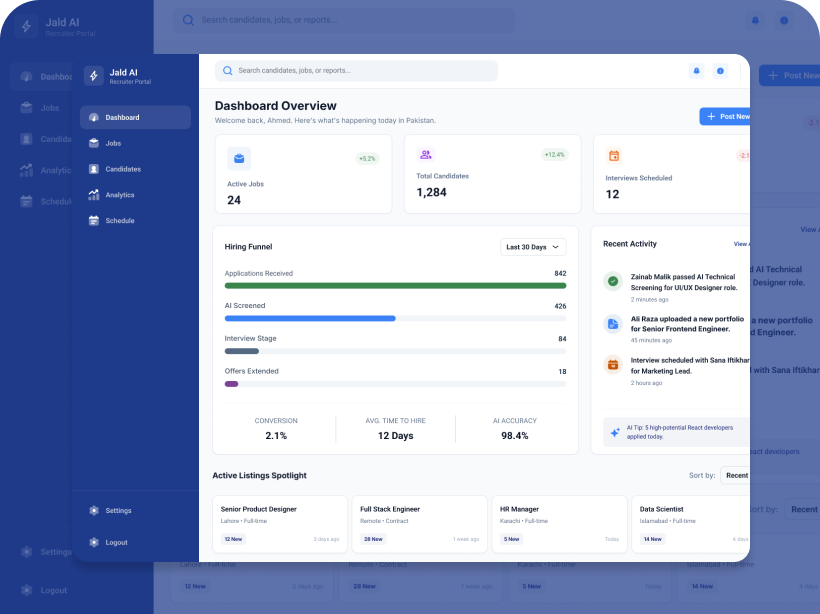Viewport: 820px width, 614px height.
Task: Click the +12.4% badge on Total Candidates
Action: (554, 154)
